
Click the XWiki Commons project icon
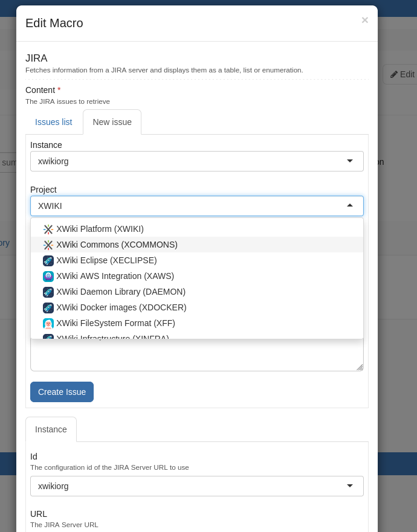pos(48,245)
